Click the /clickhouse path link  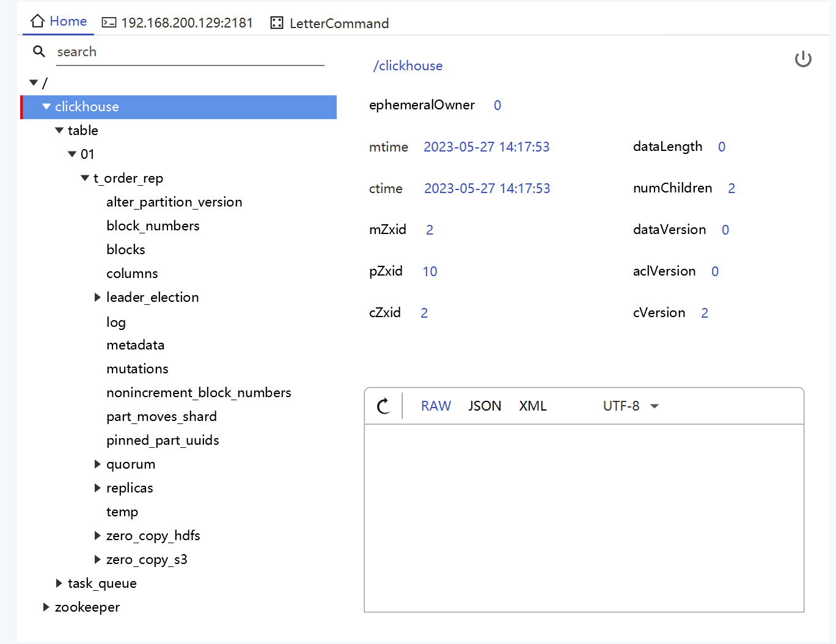coord(408,66)
